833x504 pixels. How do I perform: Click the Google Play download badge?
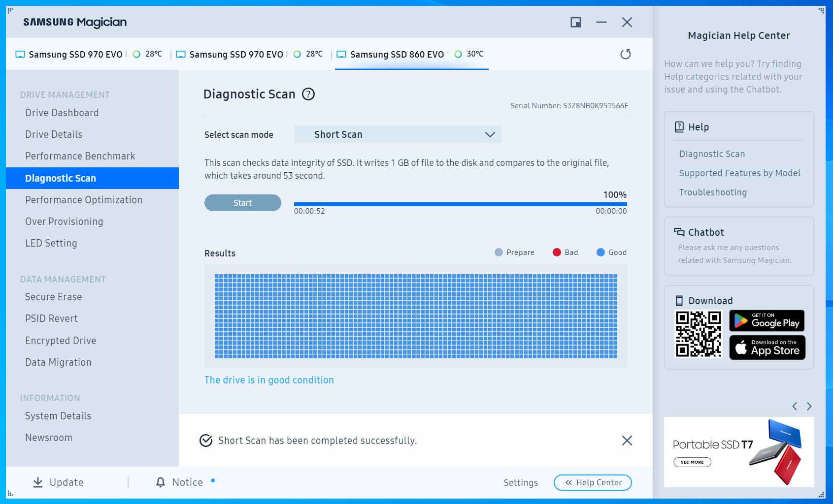(x=766, y=321)
